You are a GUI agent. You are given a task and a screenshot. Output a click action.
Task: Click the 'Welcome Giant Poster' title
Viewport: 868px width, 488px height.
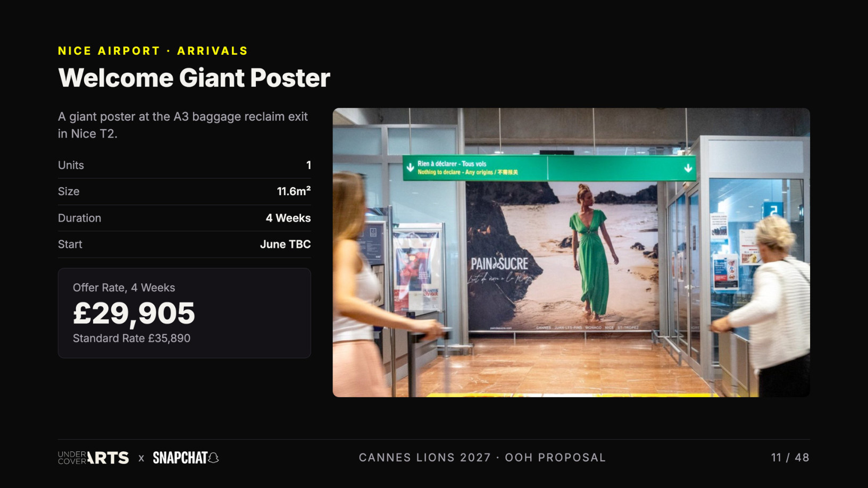194,78
